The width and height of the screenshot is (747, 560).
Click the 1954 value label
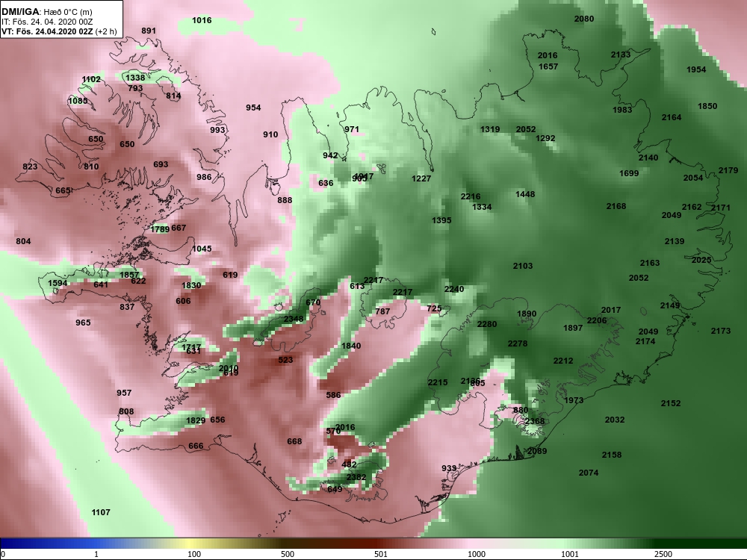[696, 69]
